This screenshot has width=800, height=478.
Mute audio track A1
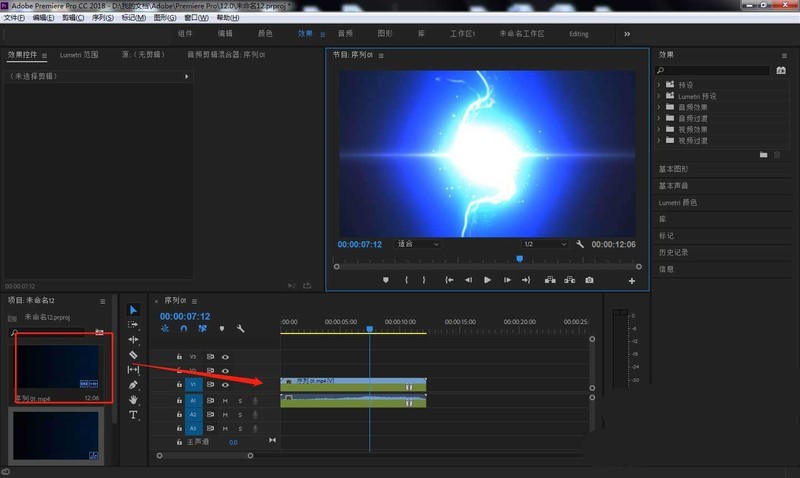coord(225,400)
